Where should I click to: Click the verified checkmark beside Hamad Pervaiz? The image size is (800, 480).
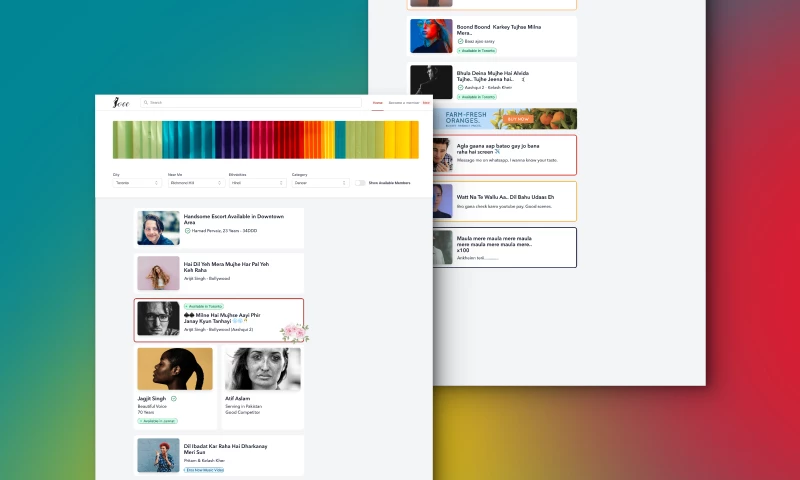[x=187, y=231]
